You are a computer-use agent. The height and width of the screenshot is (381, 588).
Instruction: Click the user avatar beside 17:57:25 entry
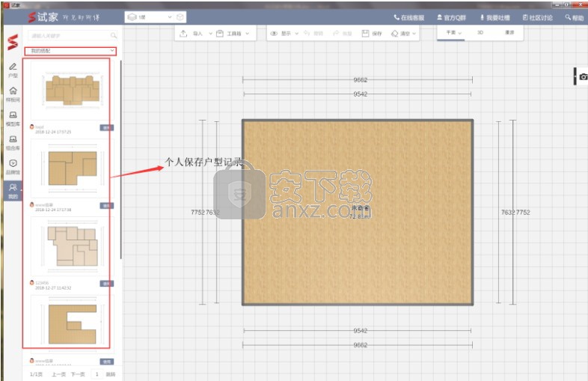click(x=32, y=127)
